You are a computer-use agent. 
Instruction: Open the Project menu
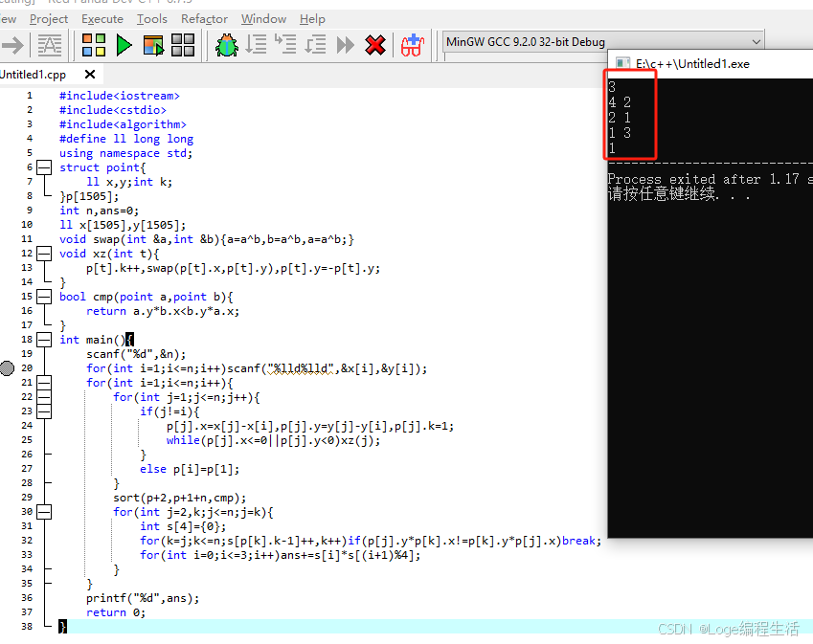(x=49, y=19)
